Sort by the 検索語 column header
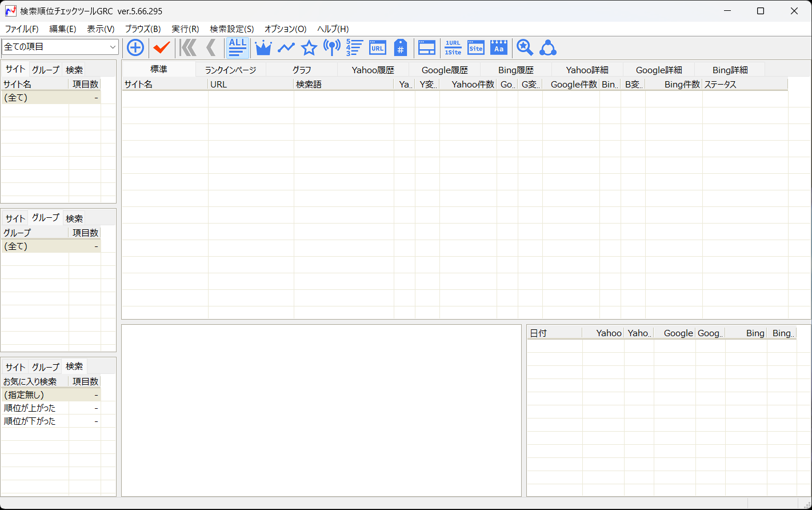Image resolution: width=812 pixels, height=510 pixels. 344,84
